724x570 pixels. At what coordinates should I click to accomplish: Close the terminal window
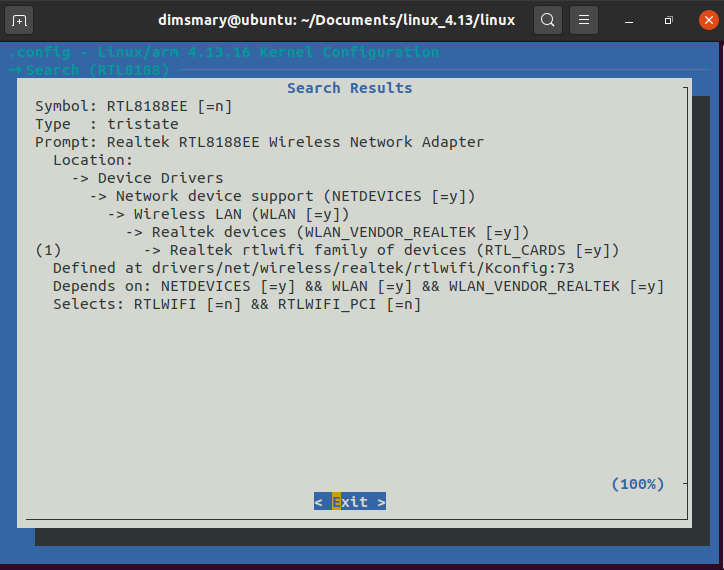[708, 20]
